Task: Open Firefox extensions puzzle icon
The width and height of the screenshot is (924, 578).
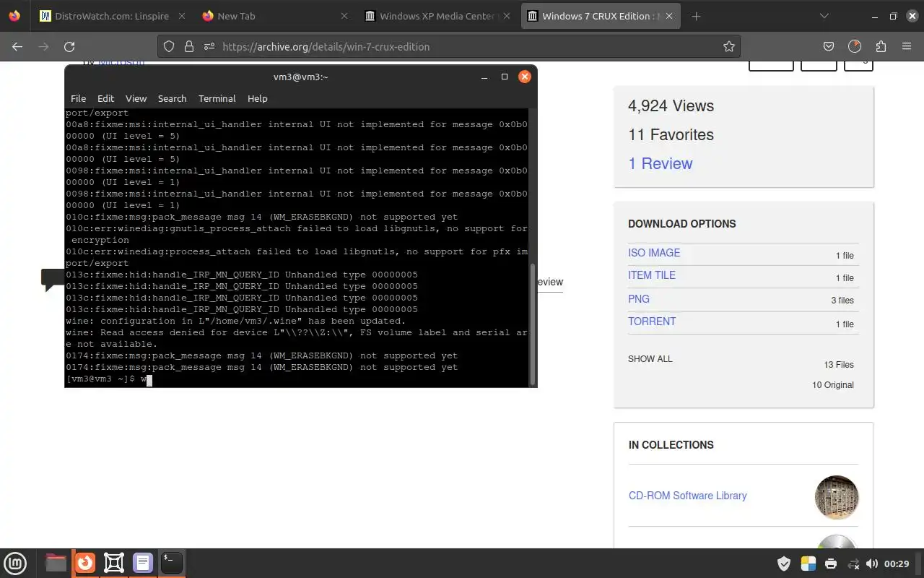Action: click(x=881, y=46)
